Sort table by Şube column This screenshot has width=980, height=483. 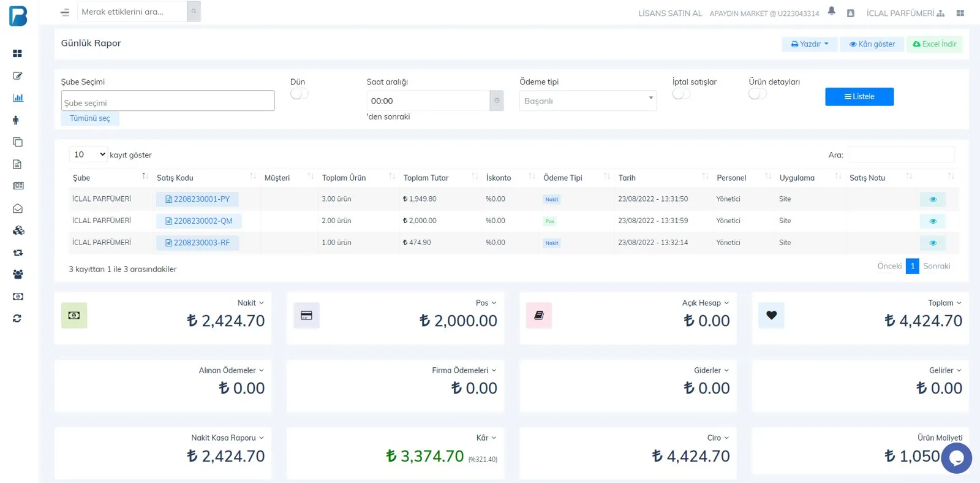pyautogui.click(x=110, y=178)
